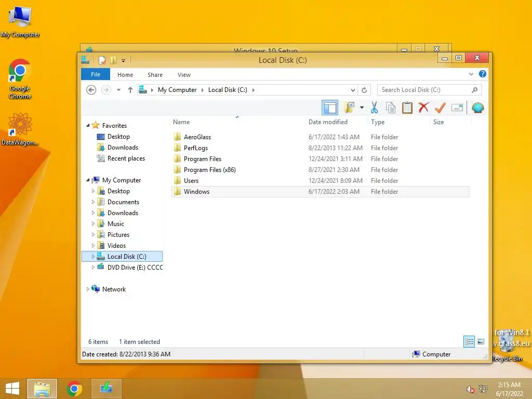Open the address bar history dropdown
This screenshot has width=532, height=399.
353,90
